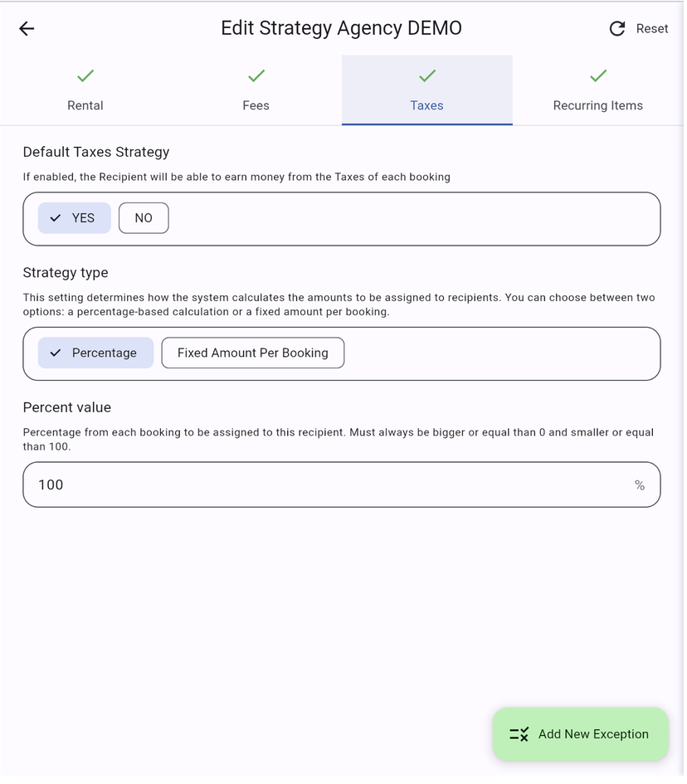Click the green checkmark above Fees
The width and height of the screenshot is (687, 784).
pos(256,76)
